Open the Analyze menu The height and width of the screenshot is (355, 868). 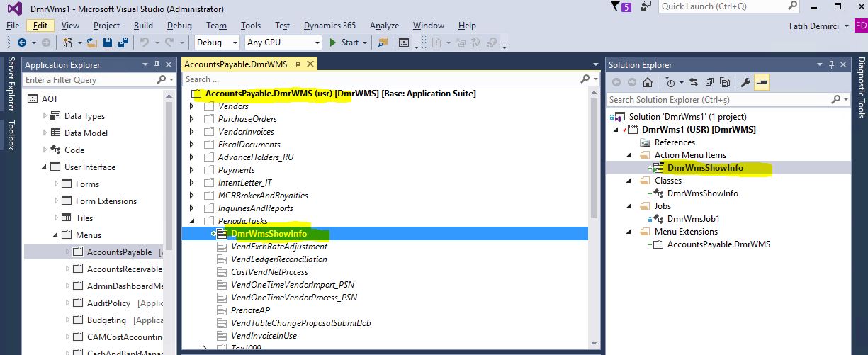384,26
